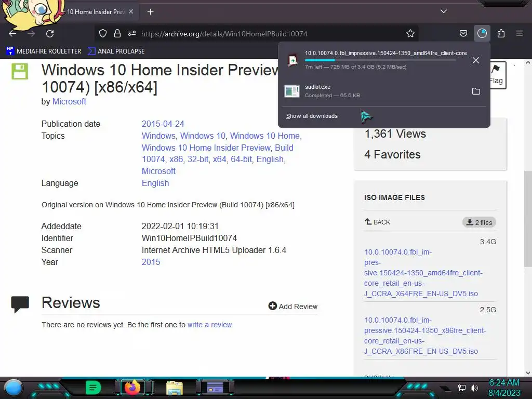The height and width of the screenshot is (399, 532).
Task: Open the second bookmarks toolbar item
Action: tap(116, 51)
